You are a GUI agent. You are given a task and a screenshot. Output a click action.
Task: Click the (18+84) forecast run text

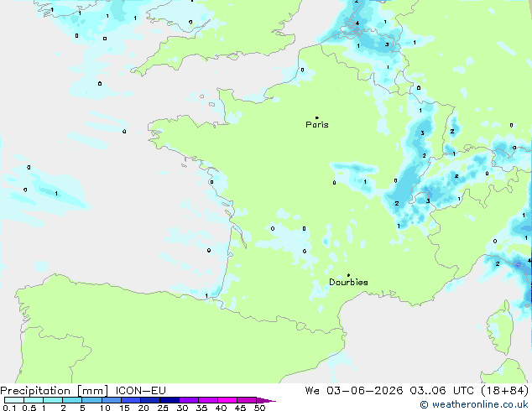(x=505, y=391)
